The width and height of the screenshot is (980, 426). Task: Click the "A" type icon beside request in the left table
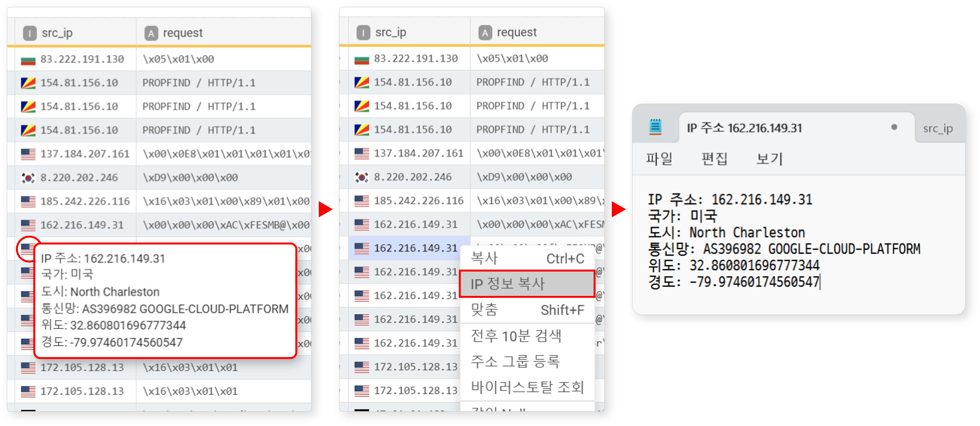point(151,33)
